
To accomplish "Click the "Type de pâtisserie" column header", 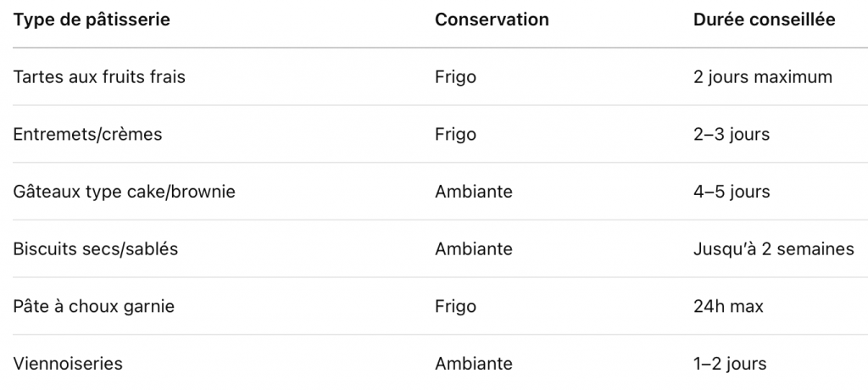I will [x=92, y=19].
